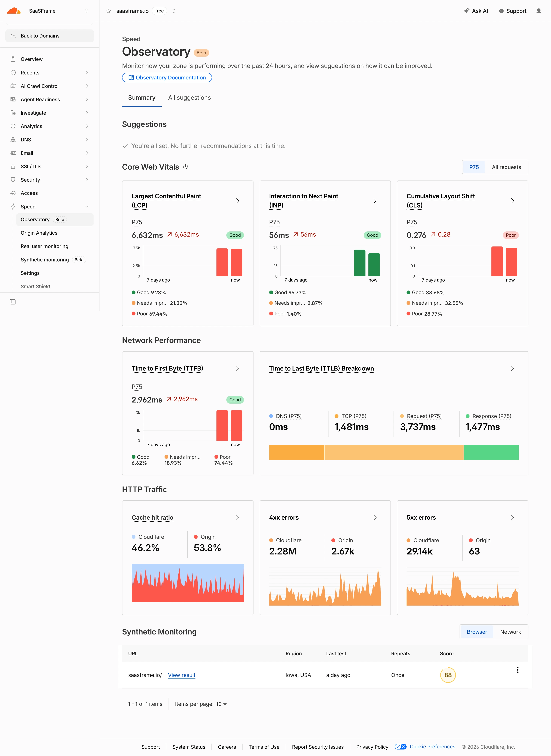Go Back to Domains
The image size is (551, 756).
pos(49,36)
